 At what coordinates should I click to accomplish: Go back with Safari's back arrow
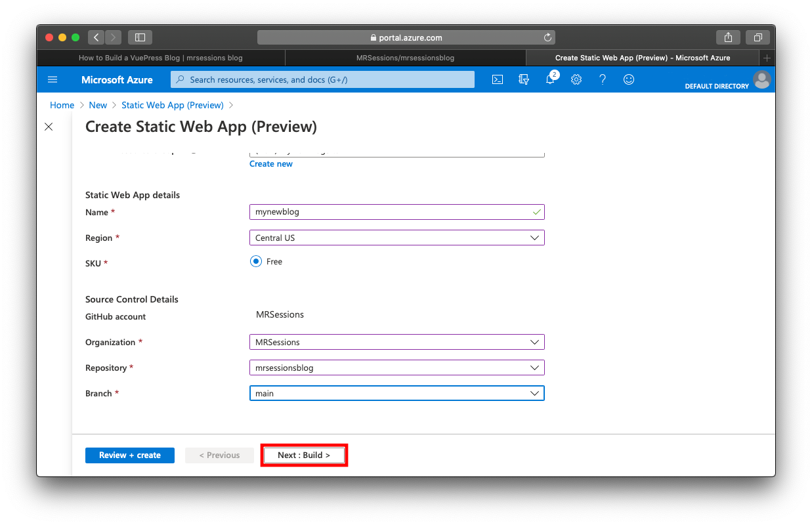[96, 37]
